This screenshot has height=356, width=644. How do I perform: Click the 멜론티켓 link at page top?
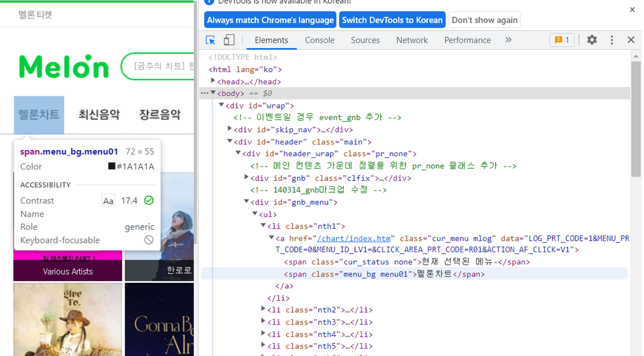point(35,15)
